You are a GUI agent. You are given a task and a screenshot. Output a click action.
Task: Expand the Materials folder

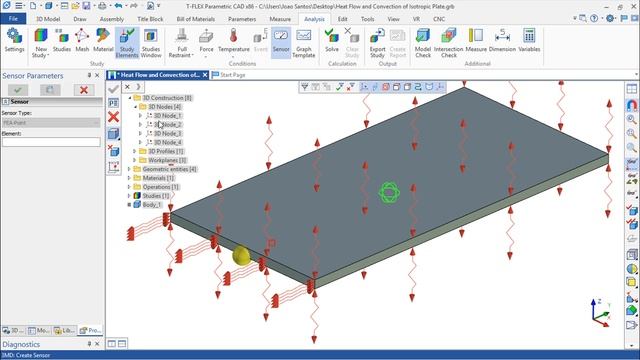click(x=129, y=178)
